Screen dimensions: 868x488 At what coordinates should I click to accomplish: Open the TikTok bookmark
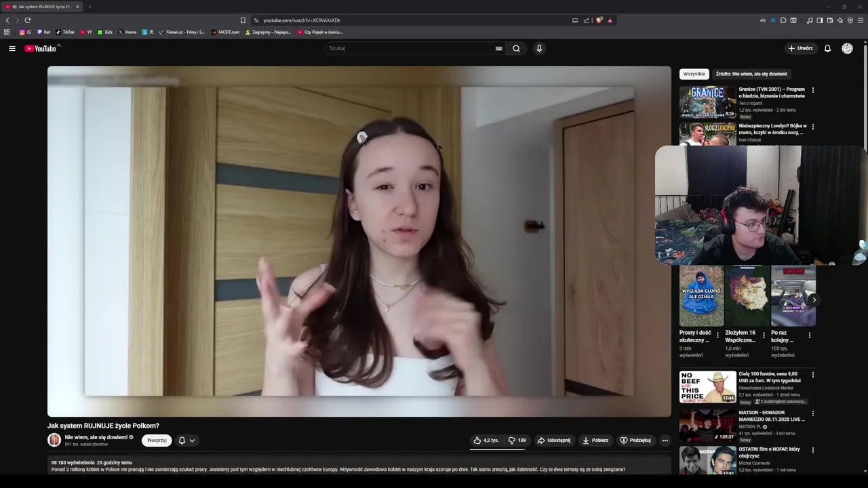pos(65,32)
